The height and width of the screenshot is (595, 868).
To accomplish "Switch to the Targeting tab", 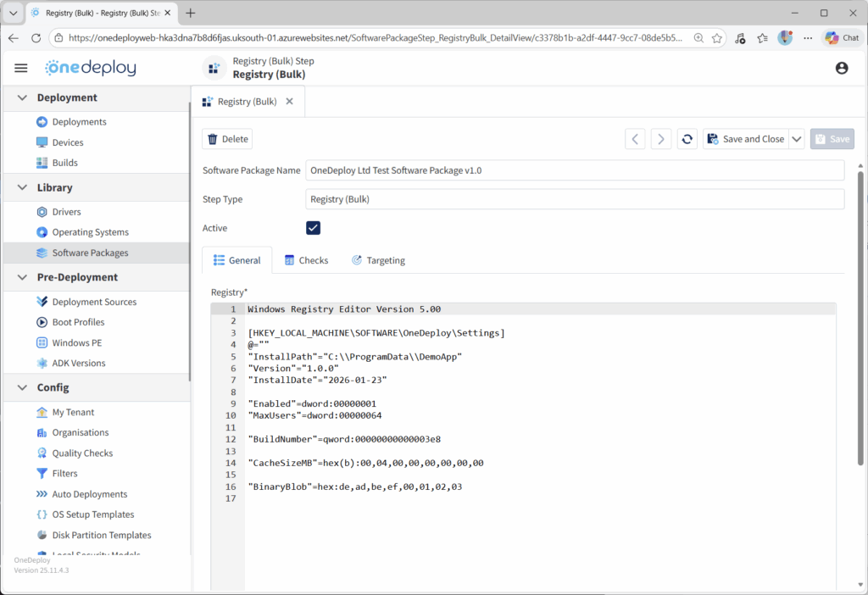I will (x=379, y=260).
